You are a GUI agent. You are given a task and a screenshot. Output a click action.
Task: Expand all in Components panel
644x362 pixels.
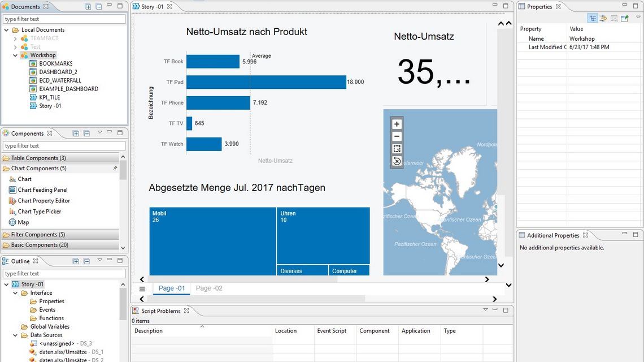(x=76, y=133)
